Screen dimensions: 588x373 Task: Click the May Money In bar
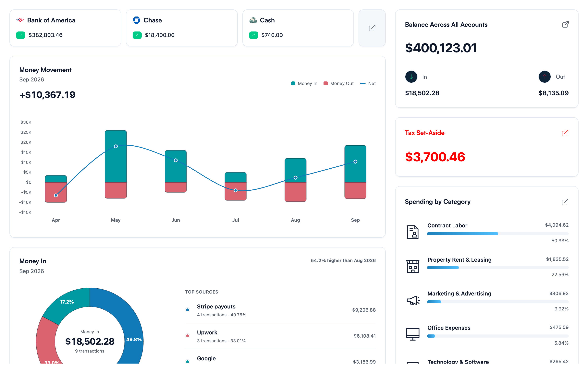pyautogui.click(x=116, y=156)
